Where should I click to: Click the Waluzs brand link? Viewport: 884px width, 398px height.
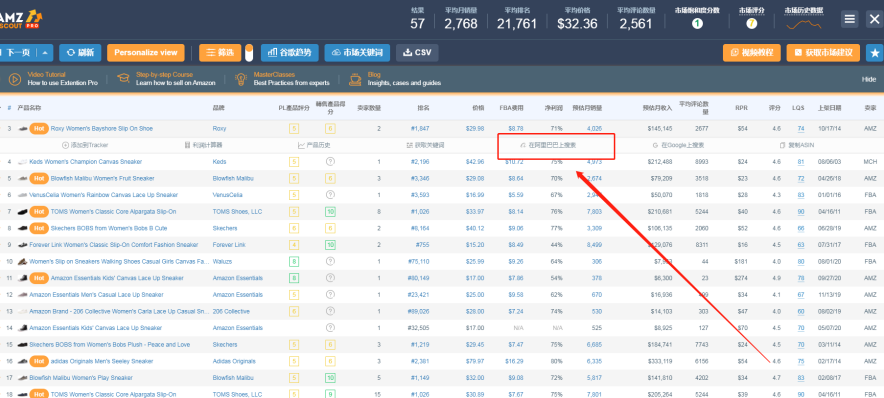[x=222, y=262]
